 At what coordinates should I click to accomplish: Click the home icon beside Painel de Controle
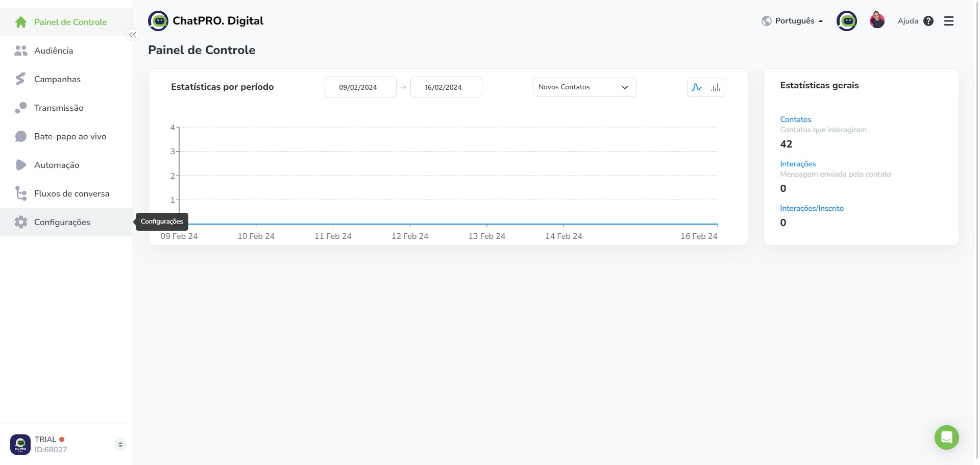(21, 22)
